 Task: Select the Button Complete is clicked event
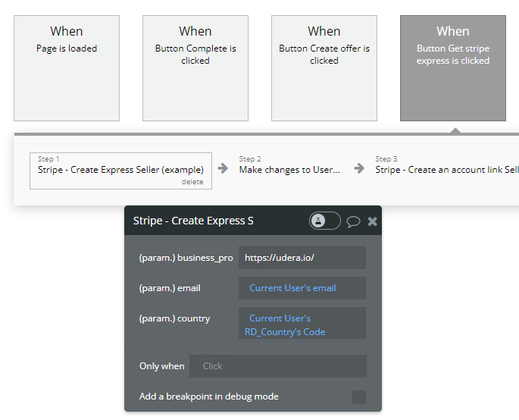195,68
